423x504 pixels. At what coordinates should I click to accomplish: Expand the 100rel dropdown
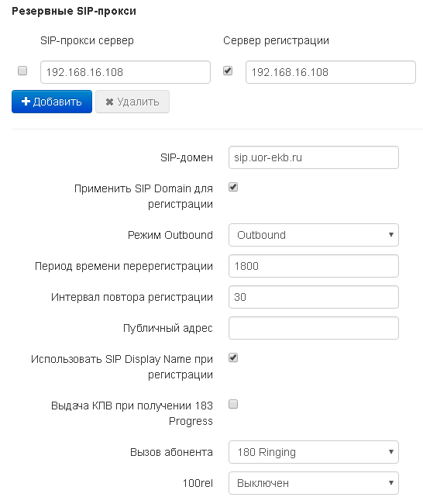314,483
